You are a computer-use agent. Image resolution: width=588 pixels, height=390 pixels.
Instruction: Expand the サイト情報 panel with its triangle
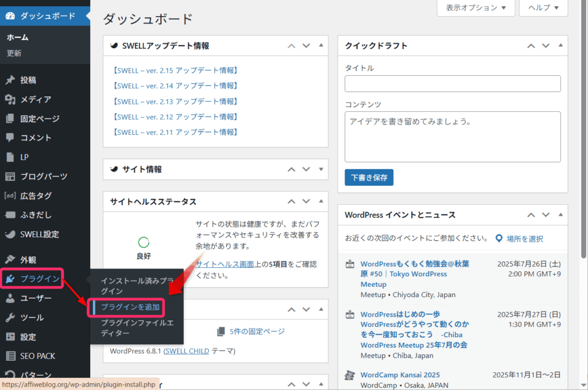pyautogui.click(x=321, y=169)
